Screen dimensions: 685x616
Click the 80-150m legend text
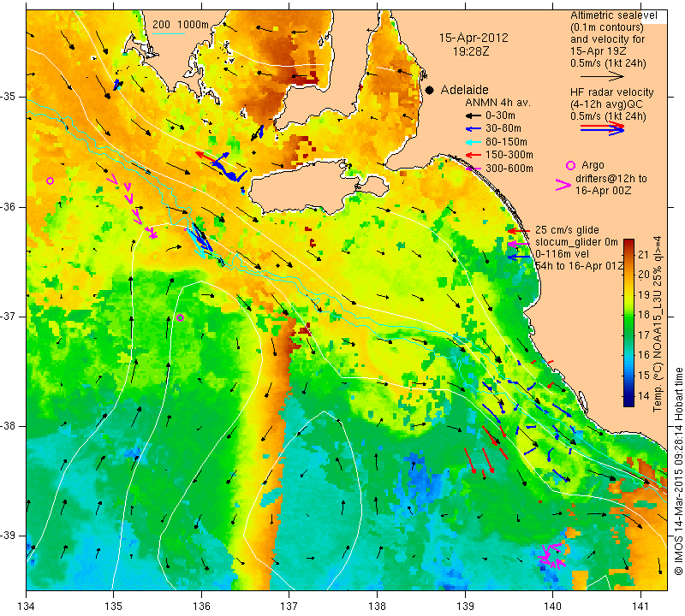point(506,142)
